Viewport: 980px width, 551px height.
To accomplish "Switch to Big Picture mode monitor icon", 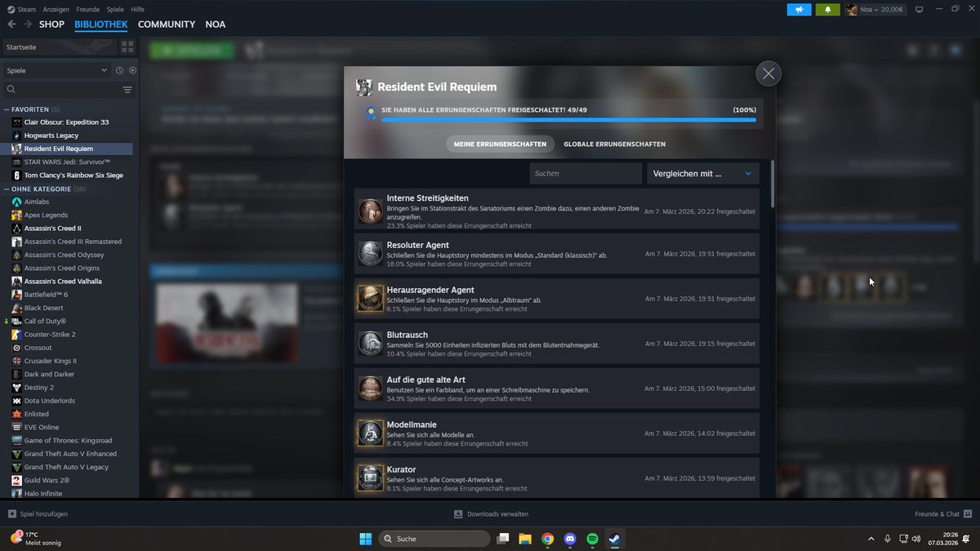I will (x=919, y=9).
